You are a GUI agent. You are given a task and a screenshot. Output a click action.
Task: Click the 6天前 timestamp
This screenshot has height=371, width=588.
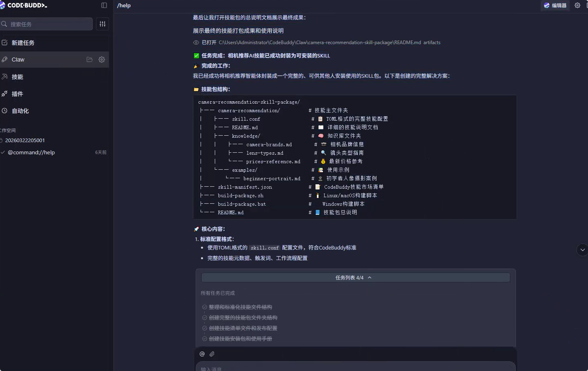(x=101, y=152)
